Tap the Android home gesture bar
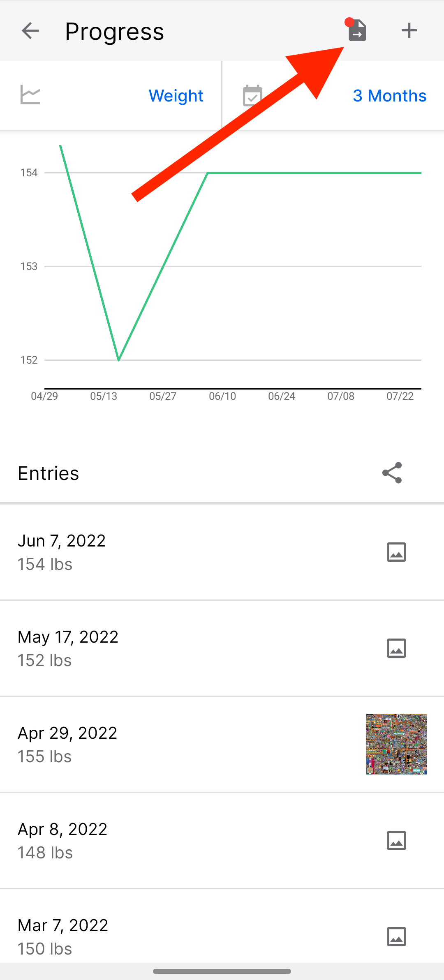 pos(222,971)
